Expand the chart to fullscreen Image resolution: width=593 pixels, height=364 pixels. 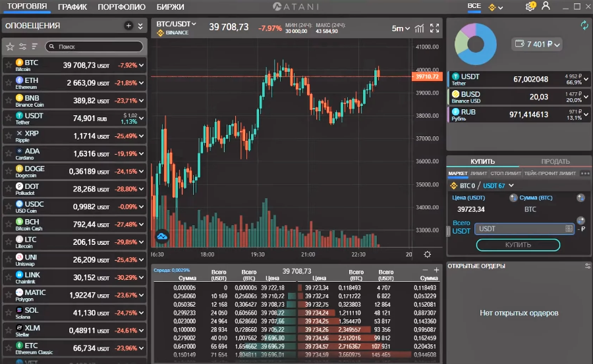pyautogui.click(x=435, y=28)
